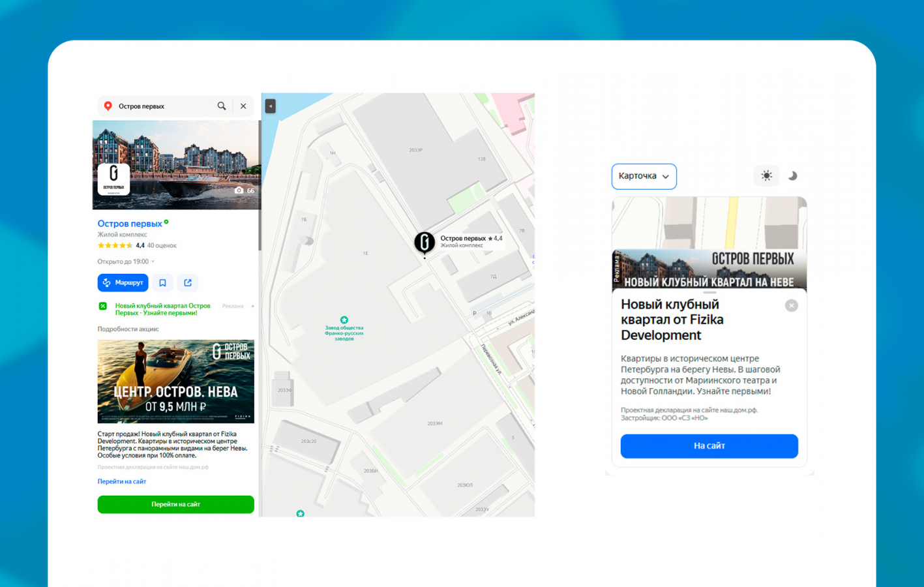924x587 pixels.
Task: Open the green 'Новый клубный квартал Остров Первых' promo link
Action: click(x=163, y=309)
